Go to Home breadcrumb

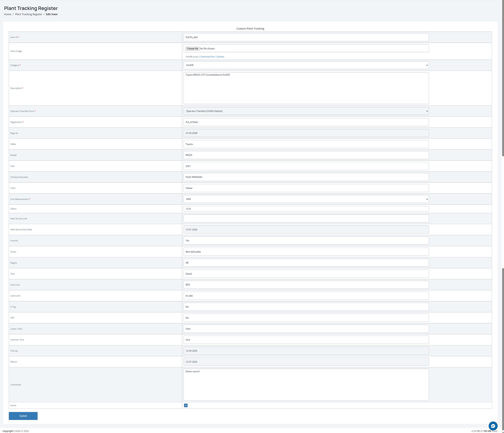[x=7, y=14]
